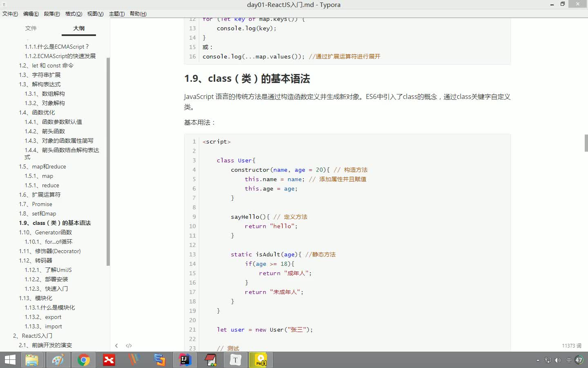Open the red notepad app in taskbar

[210, 360]
